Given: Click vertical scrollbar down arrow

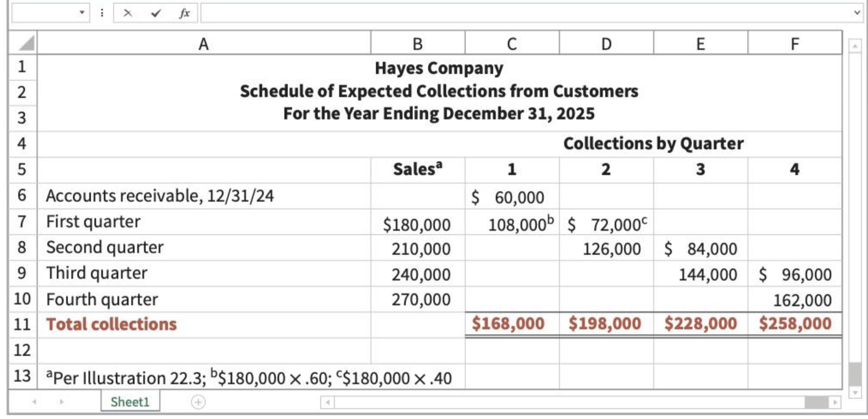Looking at the screenshot, I should pyautogui.click(x=855, y=393).
